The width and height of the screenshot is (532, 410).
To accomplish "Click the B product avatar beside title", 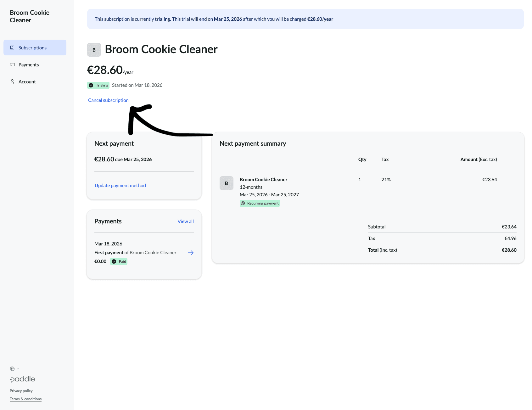I will [94, 50].
